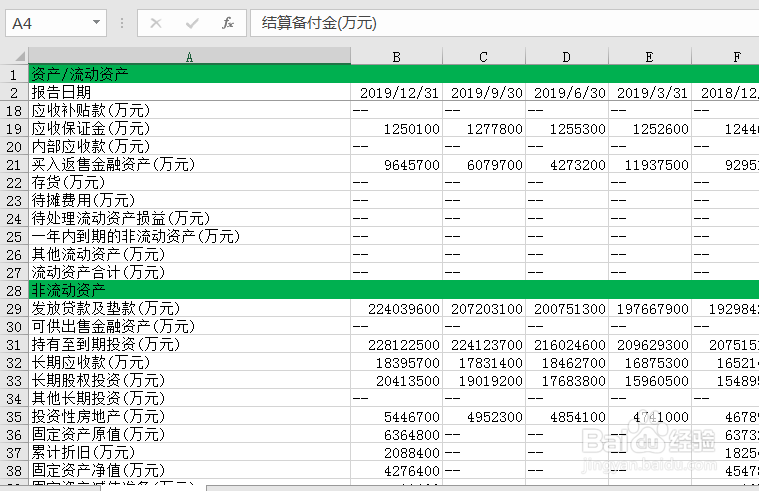The height and width of the screenshot is (491, 759).
Task: Click value 6364800
Action: point(396,434)
